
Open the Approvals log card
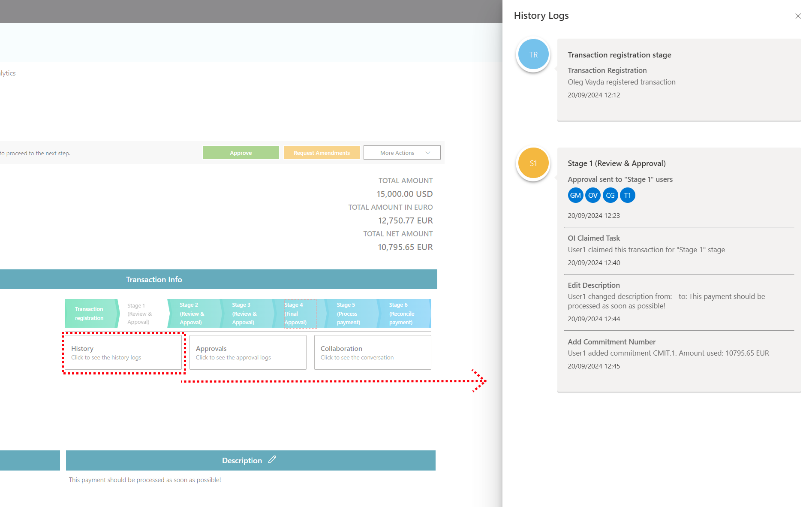248,353
